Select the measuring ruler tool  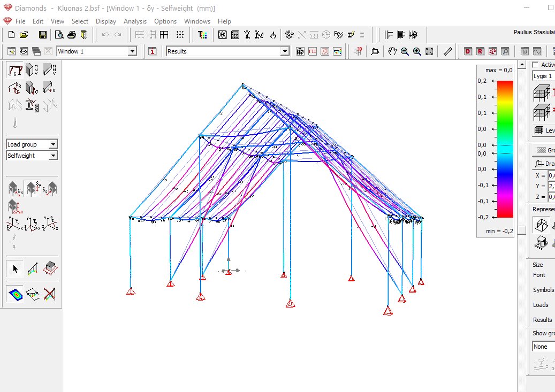[x=448, y=51]
